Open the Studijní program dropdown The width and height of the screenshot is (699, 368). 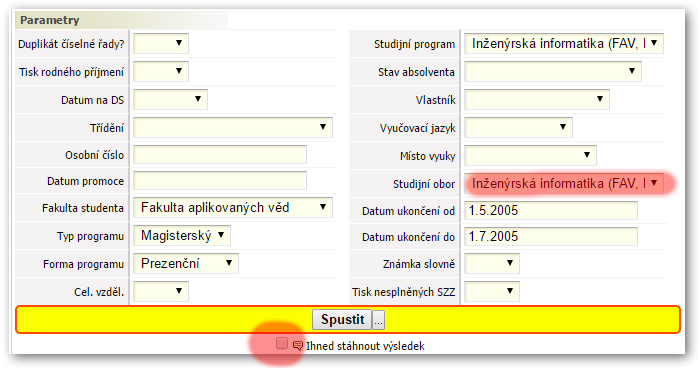click(x=563, y=44)
